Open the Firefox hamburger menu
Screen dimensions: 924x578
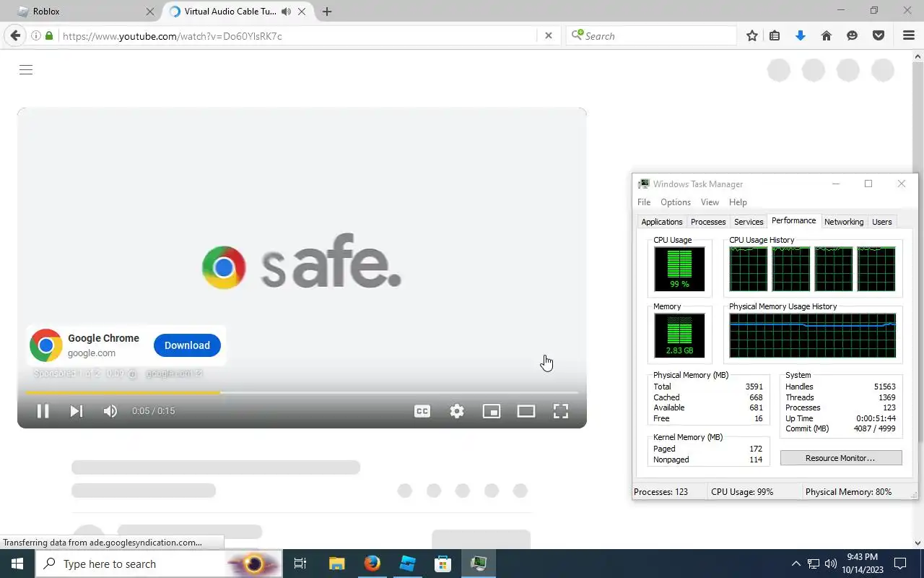click(909, 35)
